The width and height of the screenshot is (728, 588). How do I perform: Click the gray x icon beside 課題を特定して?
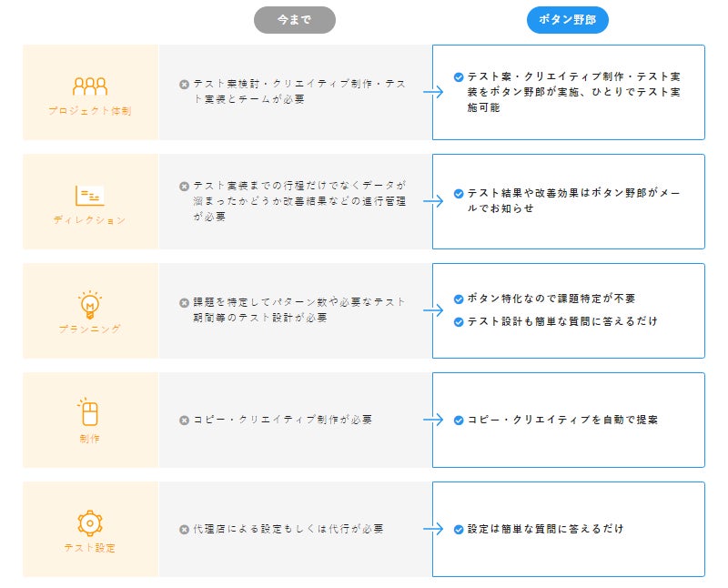point(185,303)
